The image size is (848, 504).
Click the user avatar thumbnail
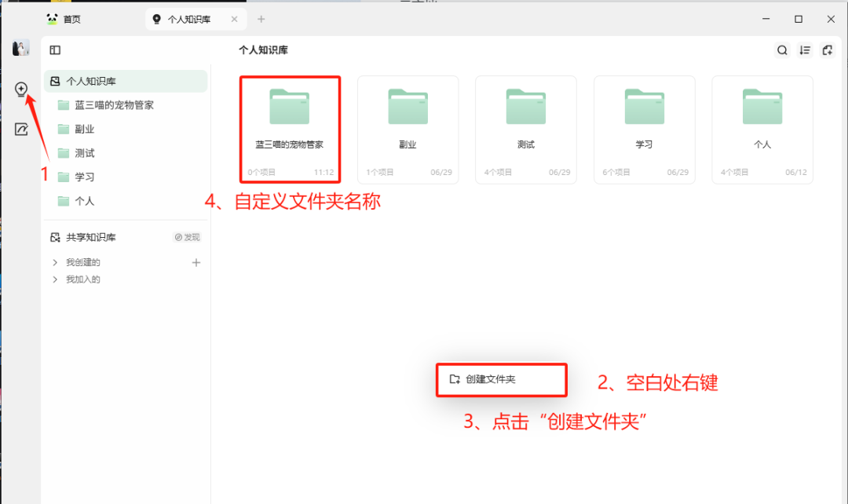tap(21, 48)
